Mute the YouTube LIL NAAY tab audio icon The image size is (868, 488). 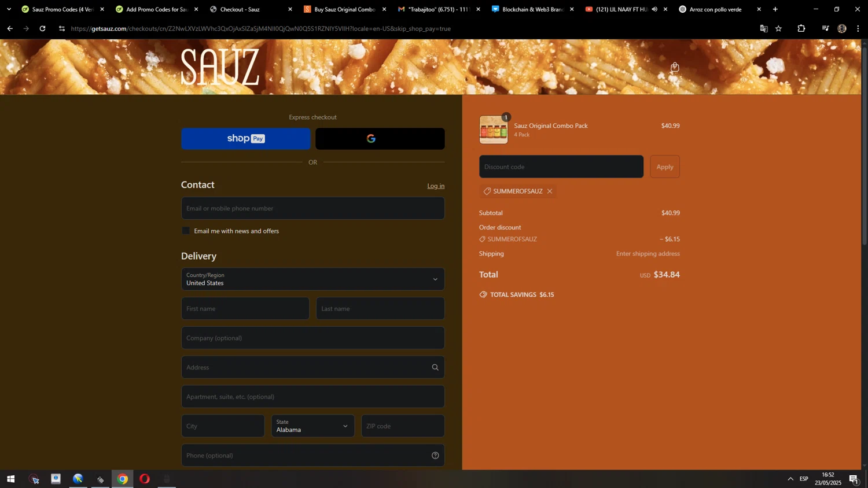pyautogui.click(x=654, y=9)
